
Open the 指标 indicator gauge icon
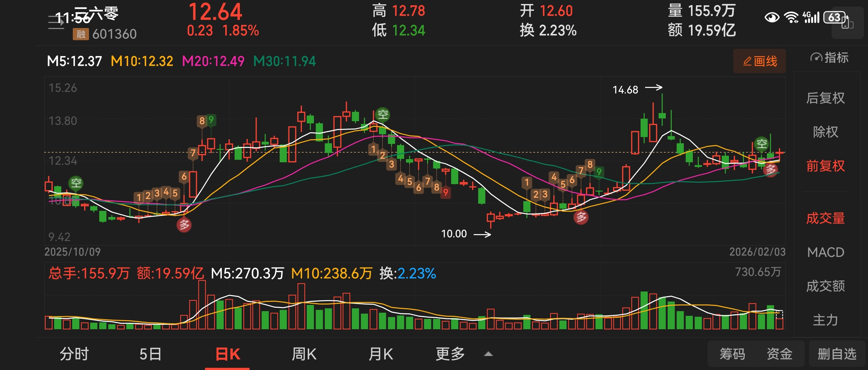816,58
